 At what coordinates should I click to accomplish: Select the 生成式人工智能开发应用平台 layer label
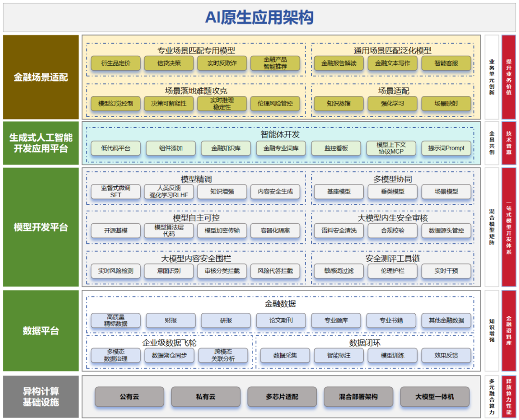[41, 143]
